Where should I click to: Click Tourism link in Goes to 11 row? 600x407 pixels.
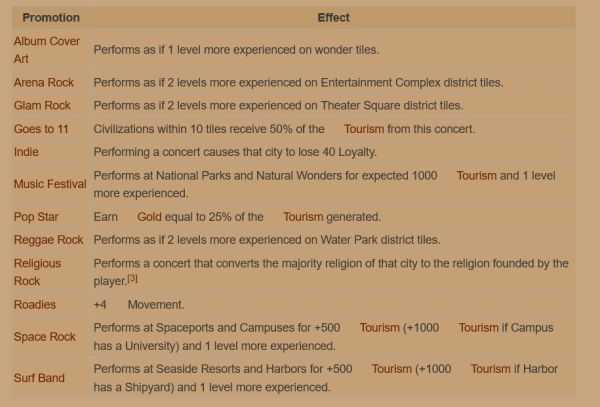pyautogui.click(x=363, y=129)
